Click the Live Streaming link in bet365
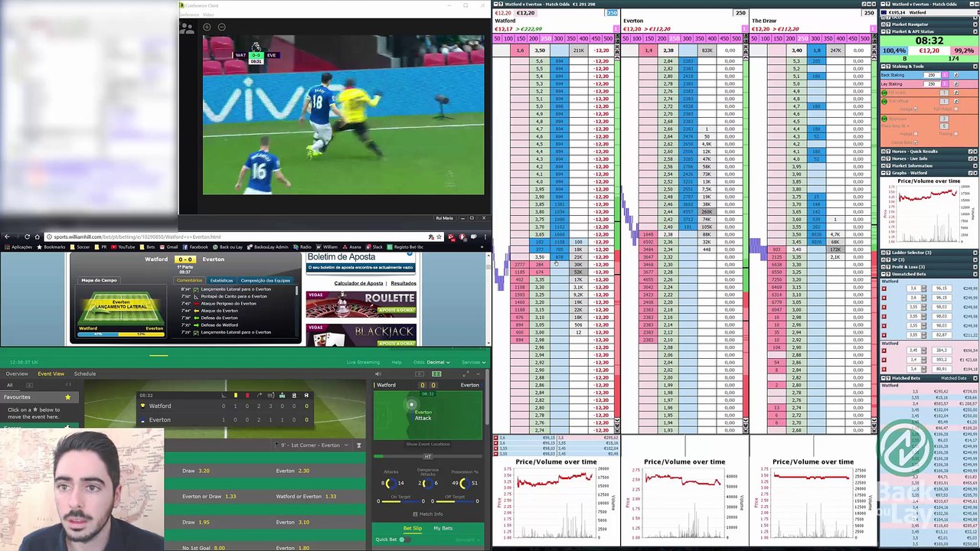 point(363,362)
